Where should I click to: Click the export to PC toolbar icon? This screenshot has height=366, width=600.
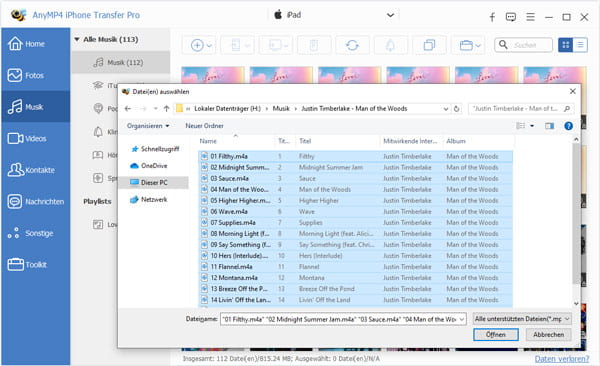276,45
